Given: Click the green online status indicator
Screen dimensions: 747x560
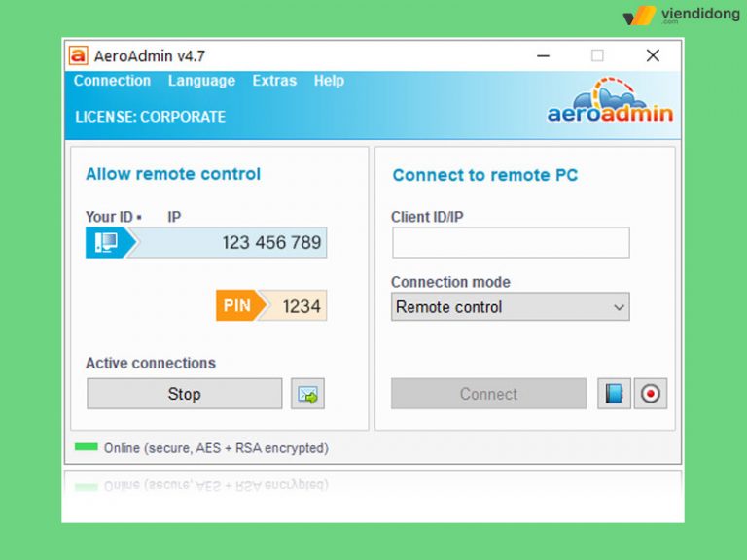Looking at the screenshot, I should click(x=87, y=447).
